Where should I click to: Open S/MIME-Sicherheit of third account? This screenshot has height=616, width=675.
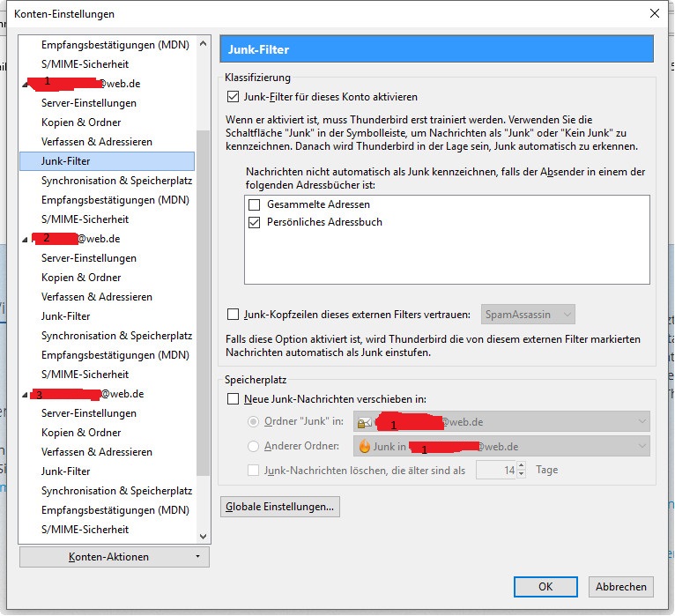coord(85,529)
